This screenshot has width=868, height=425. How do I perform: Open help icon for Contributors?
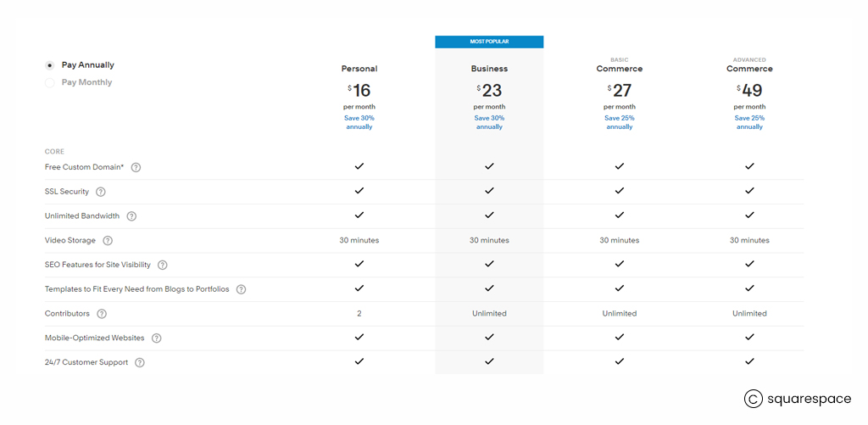point(102,314)
